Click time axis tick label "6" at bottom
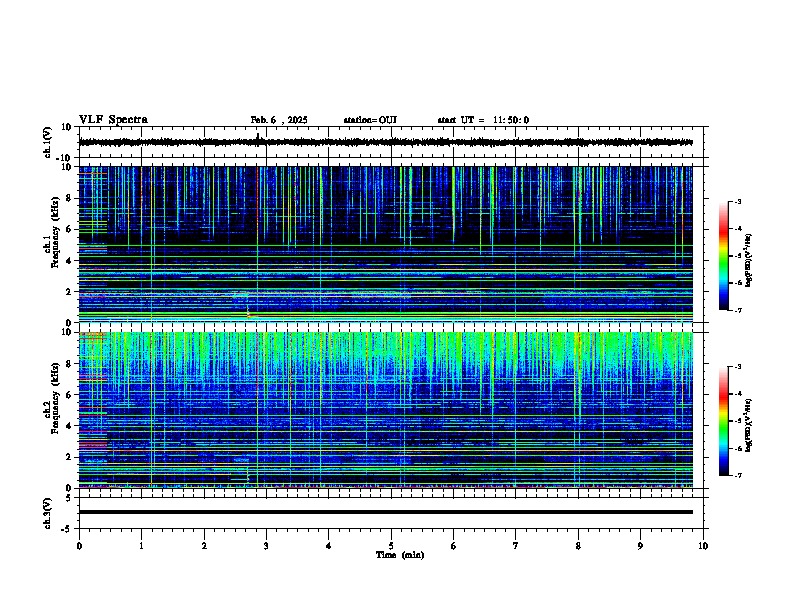Screen dimensions: 792x612 coord(454,546)
